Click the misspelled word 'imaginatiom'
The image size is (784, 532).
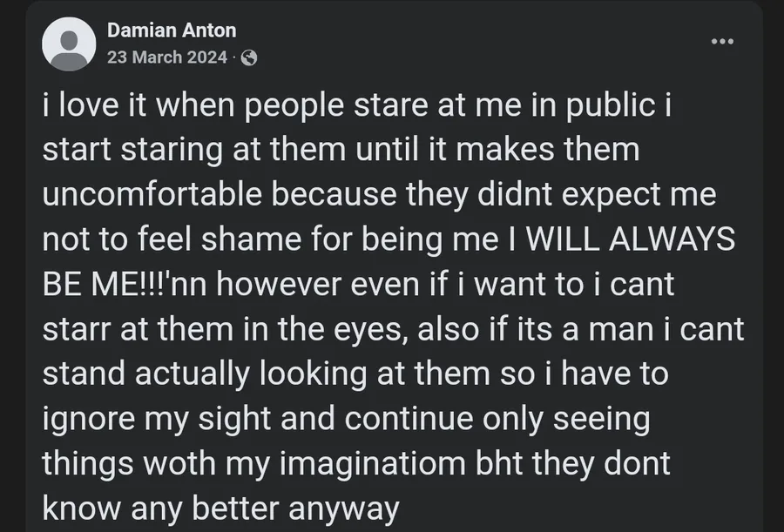coord(373,464)
